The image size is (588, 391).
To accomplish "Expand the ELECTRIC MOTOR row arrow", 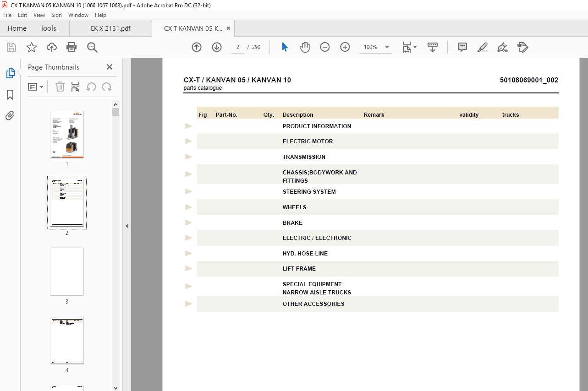I will tap(188, 141).
